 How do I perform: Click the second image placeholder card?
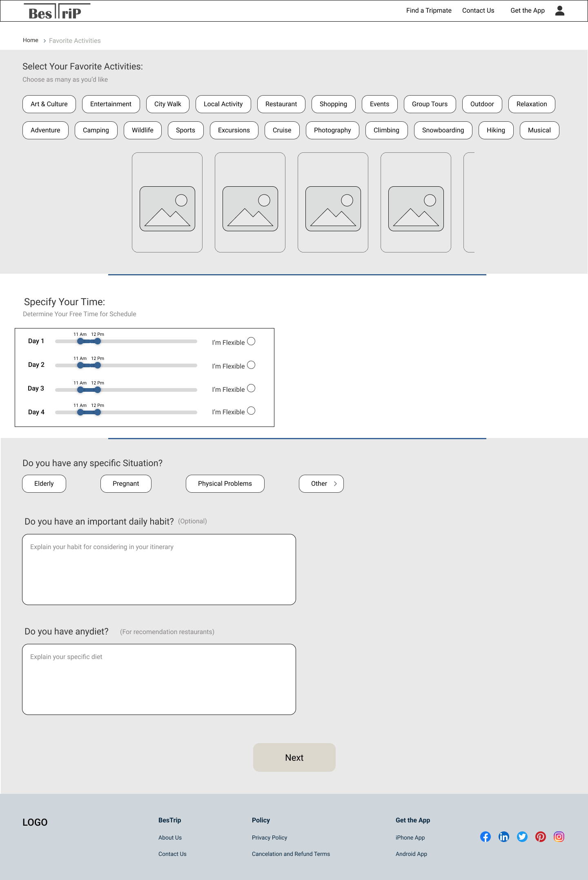coord(250,202)
